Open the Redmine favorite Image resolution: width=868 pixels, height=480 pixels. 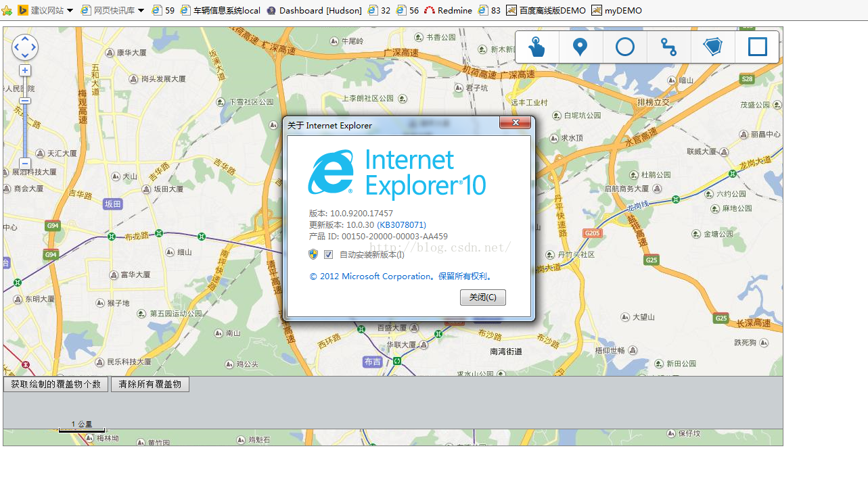[x=448, y=11]
